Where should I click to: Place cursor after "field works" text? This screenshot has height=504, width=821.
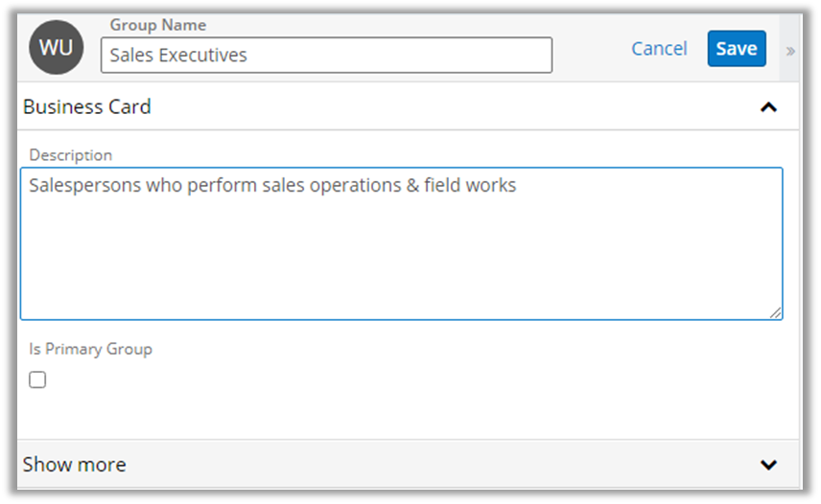coord(517,185)
